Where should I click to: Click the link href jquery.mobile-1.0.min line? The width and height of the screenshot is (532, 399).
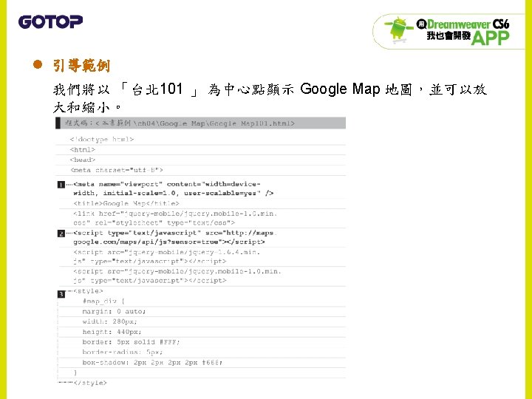tap(175, 214)
